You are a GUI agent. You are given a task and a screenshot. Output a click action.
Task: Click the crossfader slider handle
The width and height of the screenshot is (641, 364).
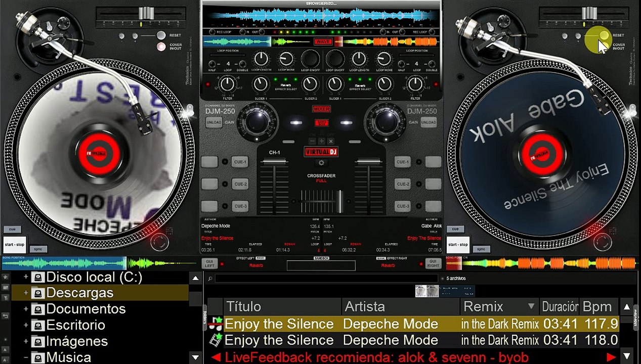[x=340, y=201]
